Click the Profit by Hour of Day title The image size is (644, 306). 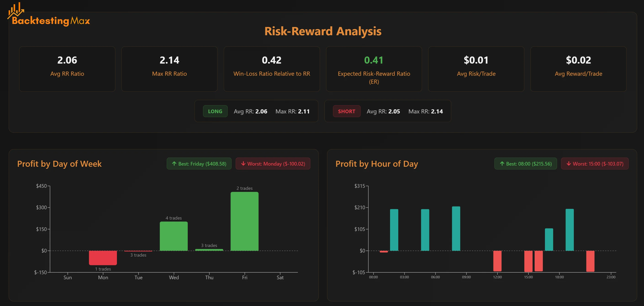(377, 164)
